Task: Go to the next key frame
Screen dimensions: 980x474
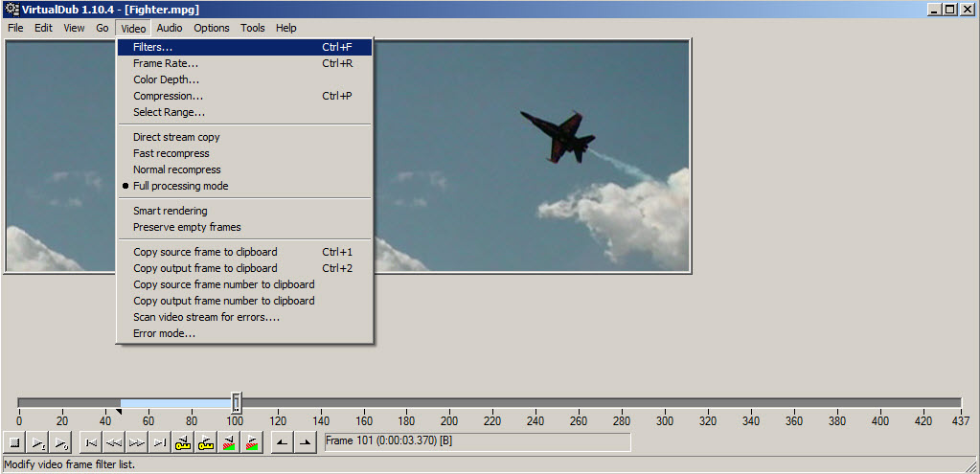Action: click(x=206, y=442)
